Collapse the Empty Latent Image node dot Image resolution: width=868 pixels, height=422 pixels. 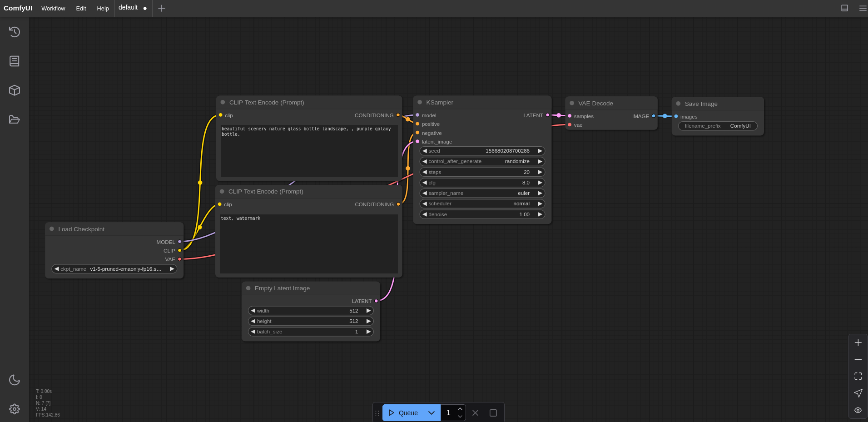click(248, 288)
